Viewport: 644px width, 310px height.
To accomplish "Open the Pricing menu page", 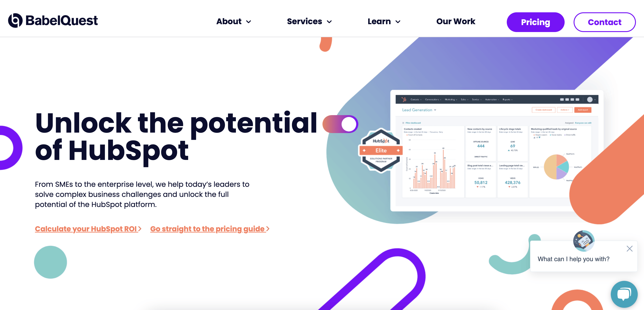I will 535,22.
